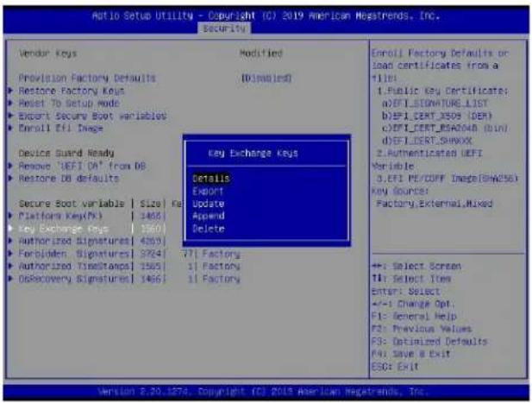Image resolution: width=532 pixels, height=403 pixels.
Task: Click EFI_SIGNATURE_LIST help text line
Action: tap(435, 104)
